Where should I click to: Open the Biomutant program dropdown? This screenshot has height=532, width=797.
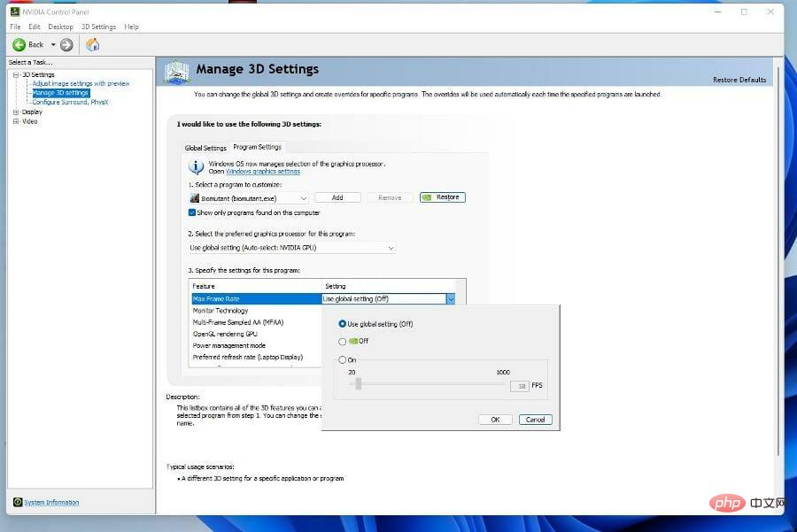point(249,198)
